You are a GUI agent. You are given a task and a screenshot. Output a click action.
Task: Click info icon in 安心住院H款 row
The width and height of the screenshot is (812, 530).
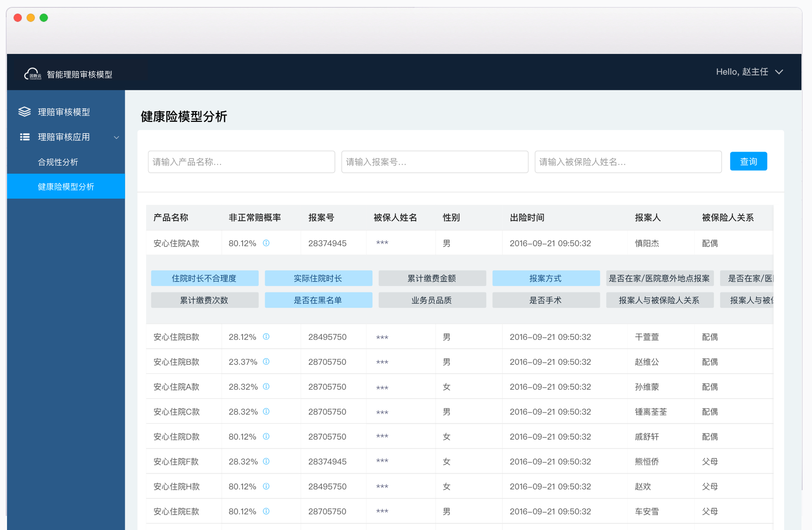coord(266,487)
